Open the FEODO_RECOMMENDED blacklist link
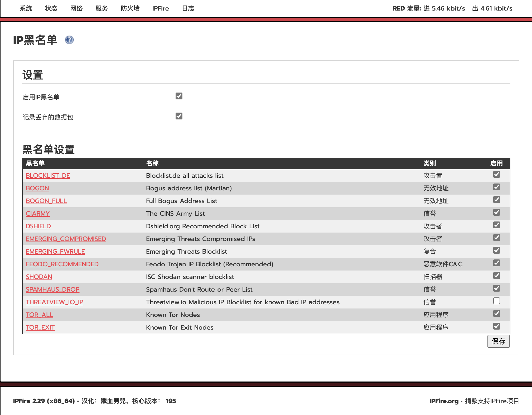 62,264
